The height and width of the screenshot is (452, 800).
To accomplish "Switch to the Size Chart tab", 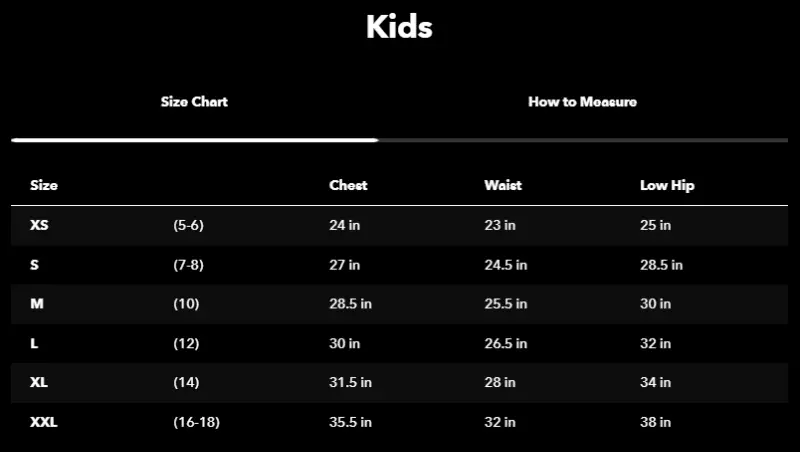I will tap(194, 102).
